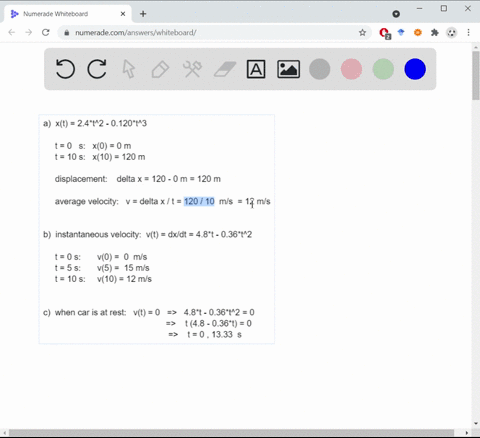
Task: Activate the eraser tool
Action: click(225, 69)
